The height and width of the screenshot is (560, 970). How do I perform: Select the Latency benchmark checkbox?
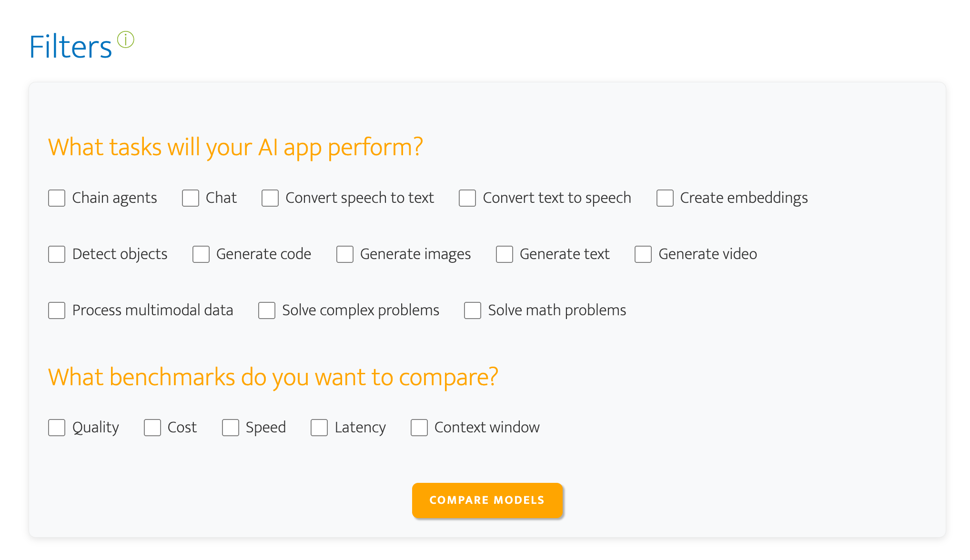coord(319,428)
